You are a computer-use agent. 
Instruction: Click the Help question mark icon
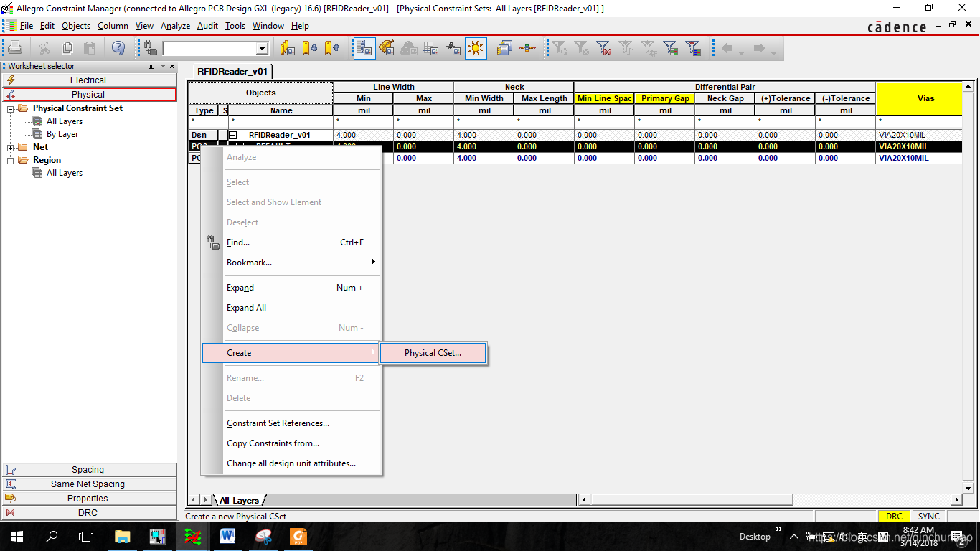pos(118,48)
